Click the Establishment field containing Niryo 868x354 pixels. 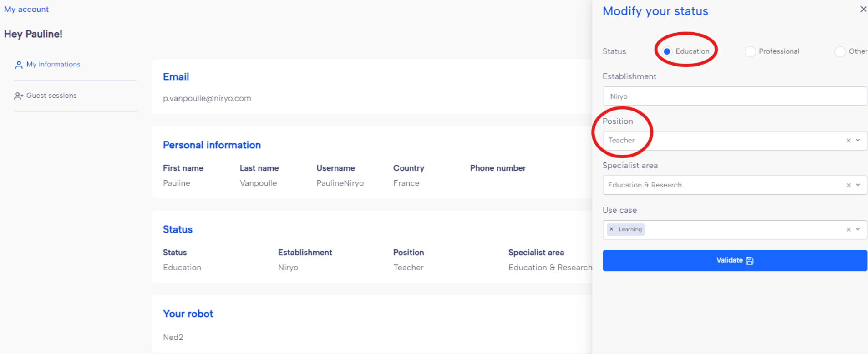734,96
